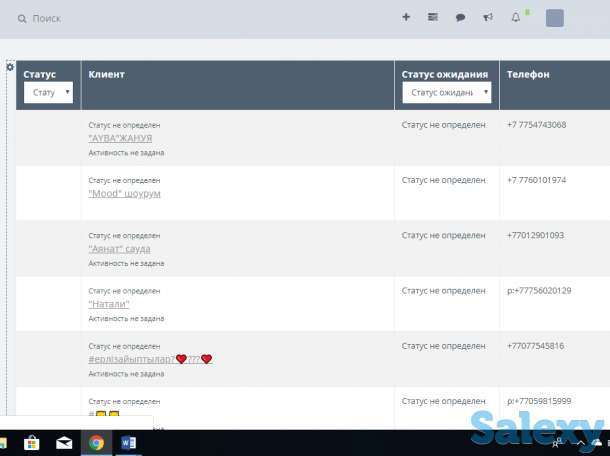610x456 pixels.
Task: Open the user avatar menu
Action: click(x=555, y=18)
